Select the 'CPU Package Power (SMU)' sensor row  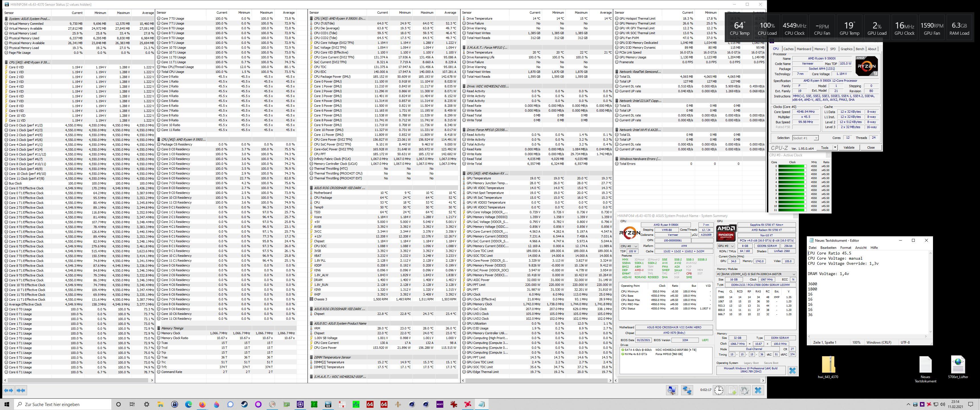pos(383,77)
